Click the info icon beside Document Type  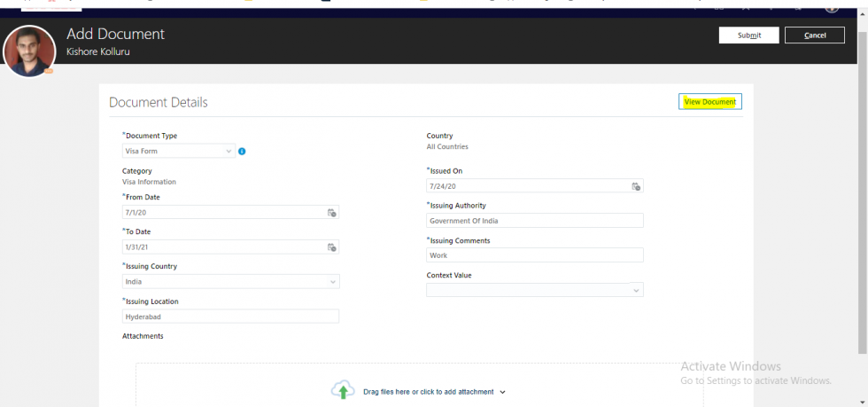pyautogui.click(x=242, y=151)
